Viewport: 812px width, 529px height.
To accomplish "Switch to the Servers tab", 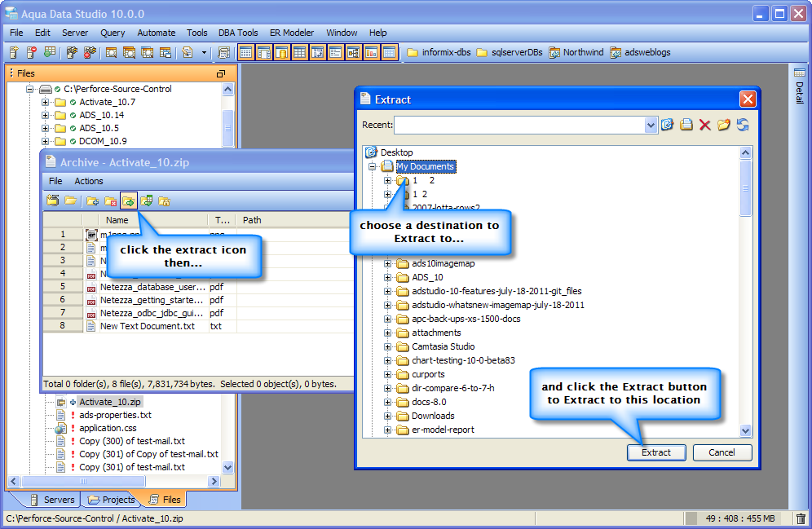I will click(x=53, y=500).
